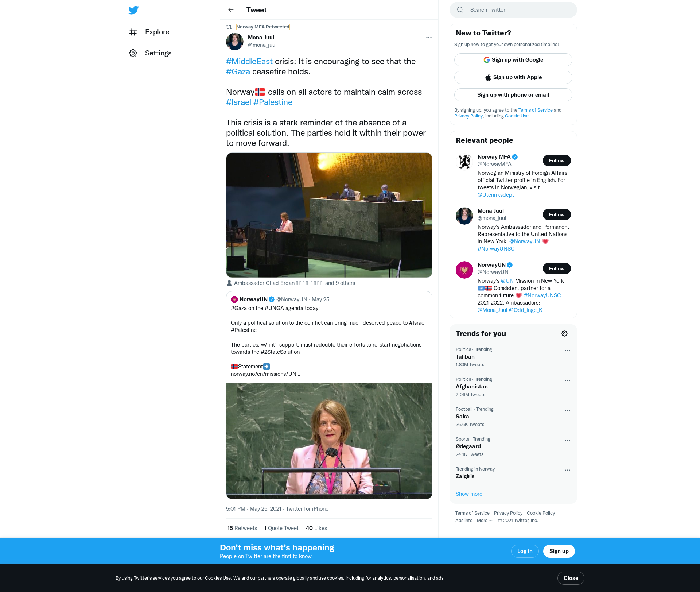Sign up with Google

(x=513, y=60)
